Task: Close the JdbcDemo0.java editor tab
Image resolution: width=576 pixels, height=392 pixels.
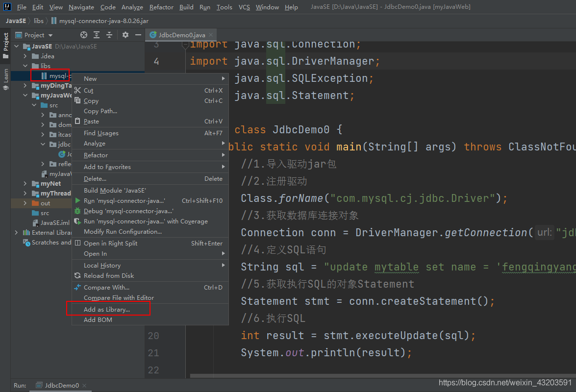Action: (211, 35)
